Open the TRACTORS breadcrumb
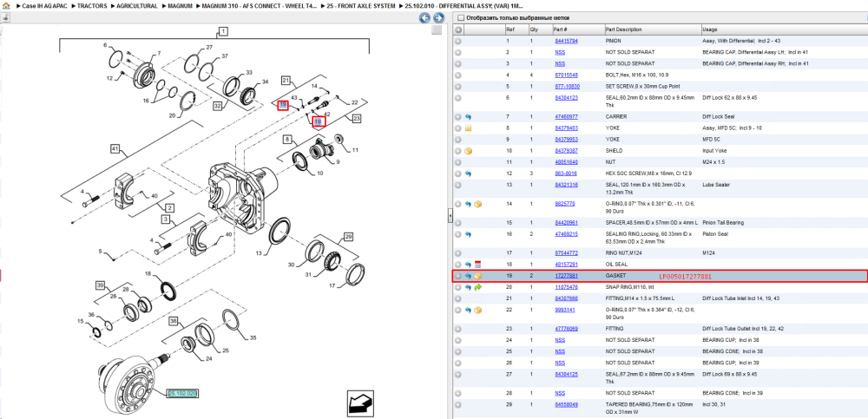The width and height of the screenshot is (868, 419). (x=92, y=5)
